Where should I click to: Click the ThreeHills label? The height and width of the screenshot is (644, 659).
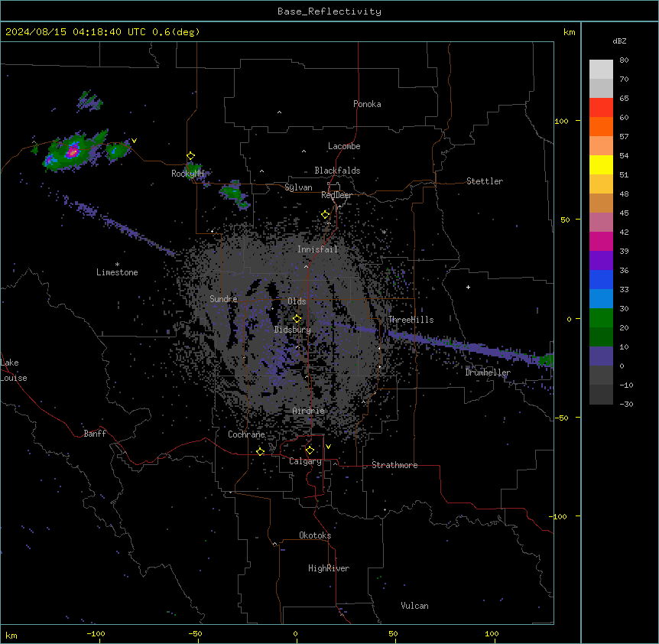tap(411, 320)
